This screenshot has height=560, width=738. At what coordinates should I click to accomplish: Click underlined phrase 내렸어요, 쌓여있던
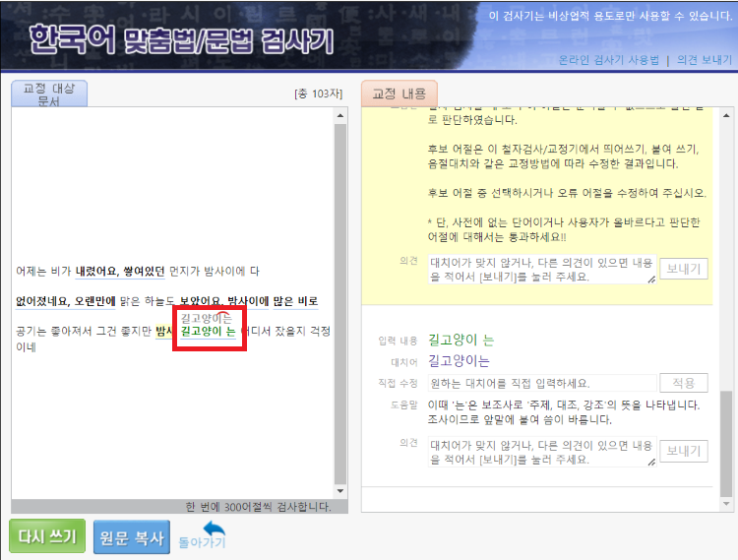(120, 271)
